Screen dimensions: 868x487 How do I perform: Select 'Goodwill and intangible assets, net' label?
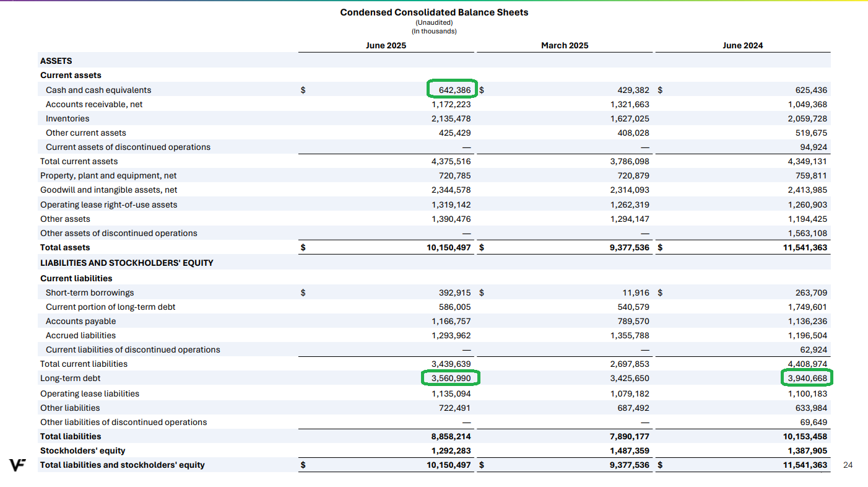click(x=109, y=190)
